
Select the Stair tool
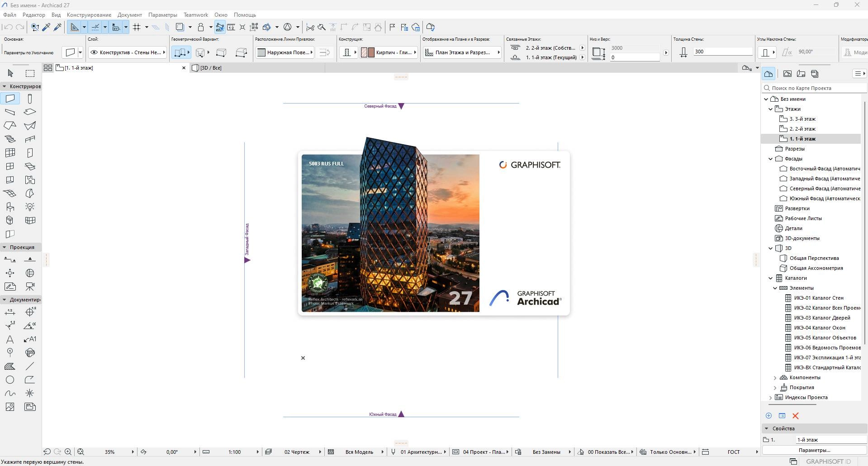pos(10,139)
